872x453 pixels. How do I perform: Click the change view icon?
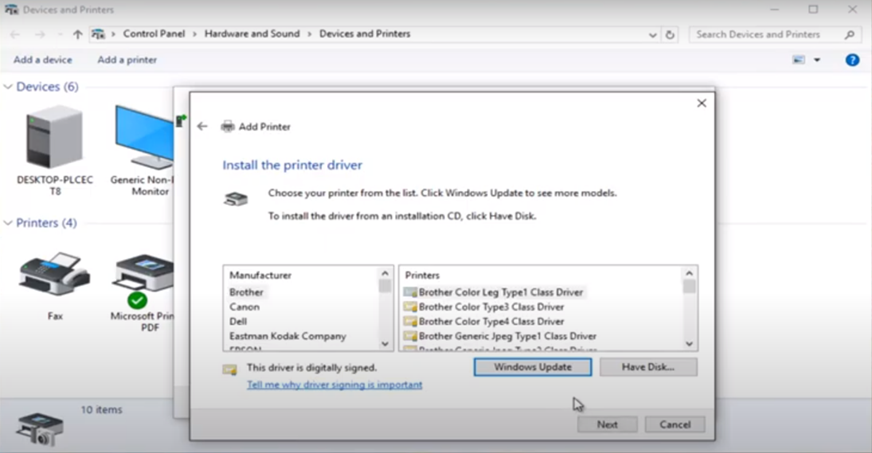(x=799, y=60)
